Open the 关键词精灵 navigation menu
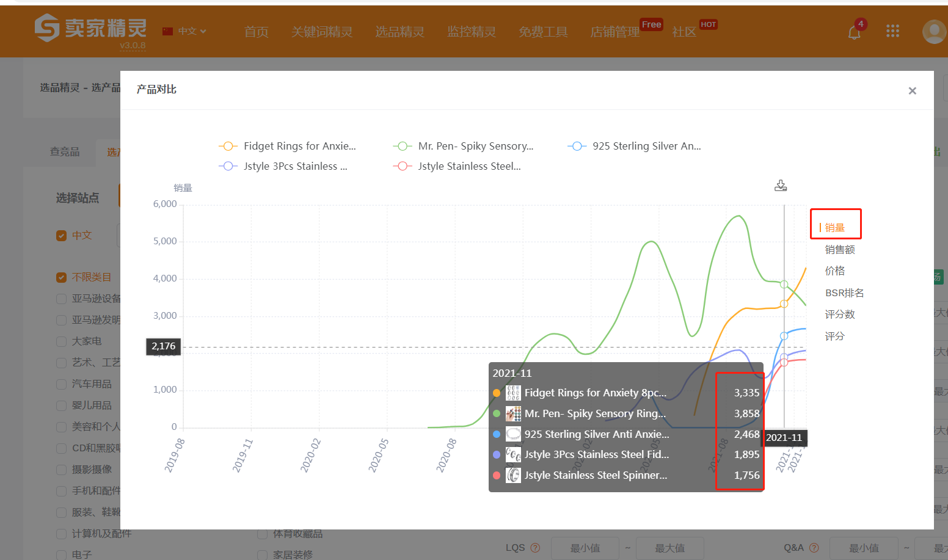948x560 pixels. pyautogui.click(x=322, y=32)
